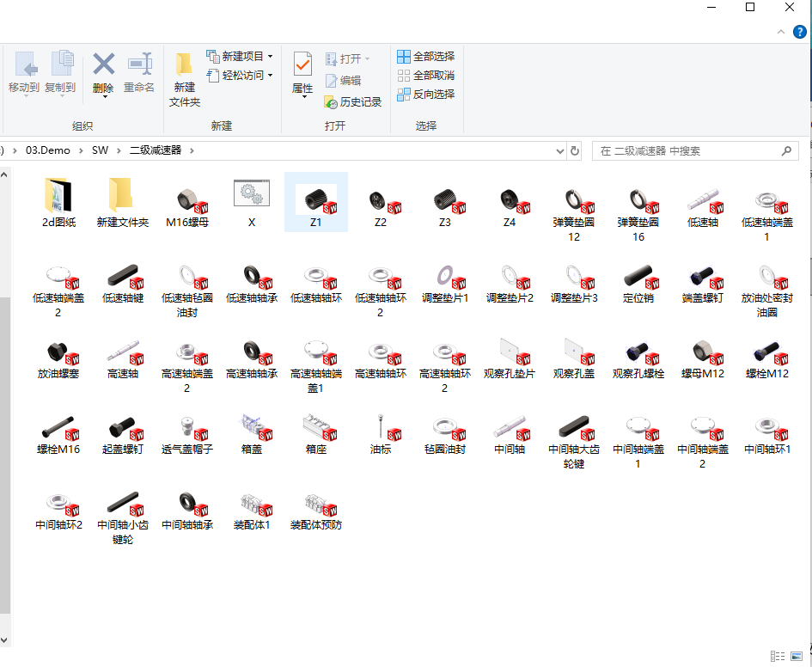Navigate to SW in the breadcrumb path
Viewport: 812px width, 667px height.
pyautogui.click(x=101, y=150)
